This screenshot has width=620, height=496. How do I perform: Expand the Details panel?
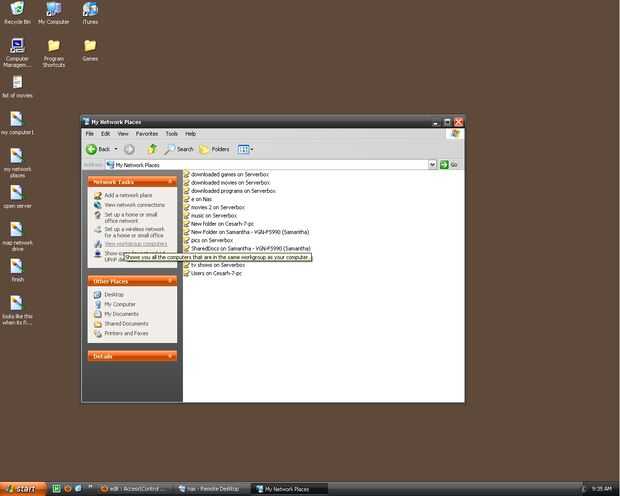[170, 356]
